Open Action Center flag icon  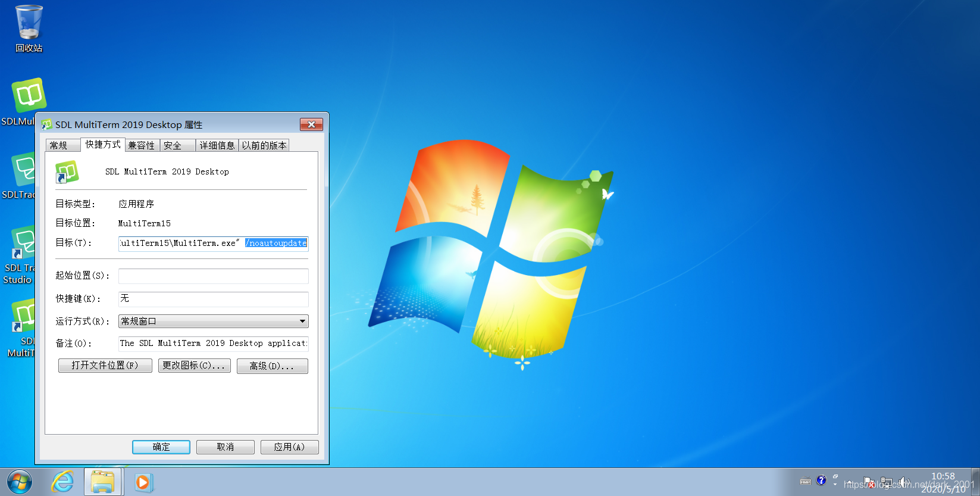[x=869, y=482]
